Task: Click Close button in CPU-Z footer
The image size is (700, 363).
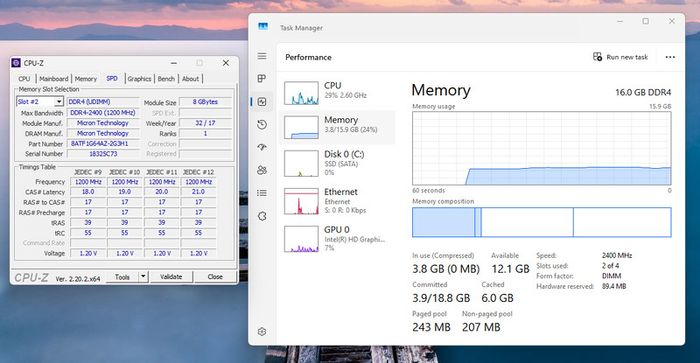Action: click(x=215, y=277)
